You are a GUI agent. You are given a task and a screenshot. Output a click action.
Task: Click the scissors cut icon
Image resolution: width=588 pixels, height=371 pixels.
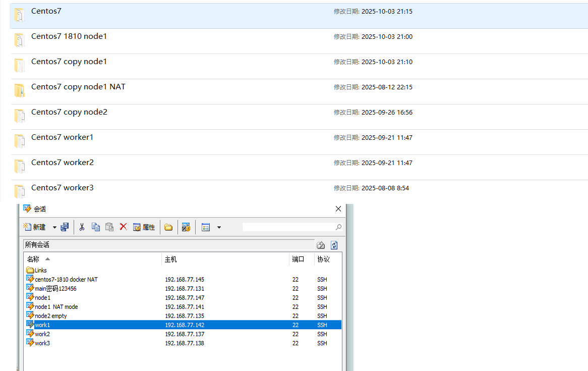click(82, 227)
